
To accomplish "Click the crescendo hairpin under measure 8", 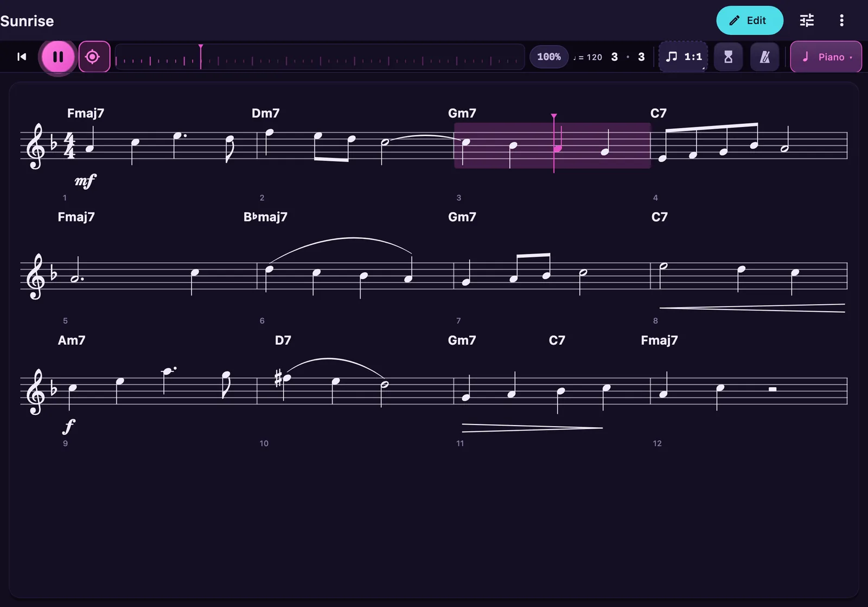I will (752, 308).
